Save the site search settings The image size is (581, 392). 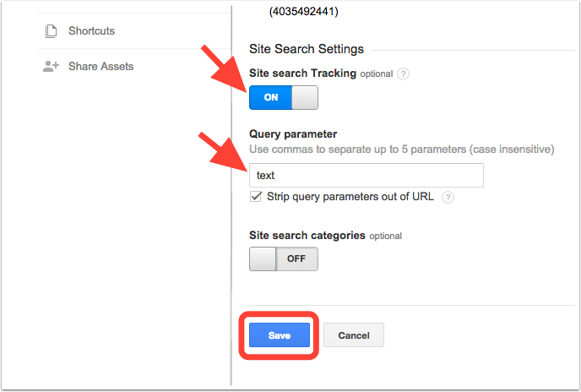[x=280, y=335]
